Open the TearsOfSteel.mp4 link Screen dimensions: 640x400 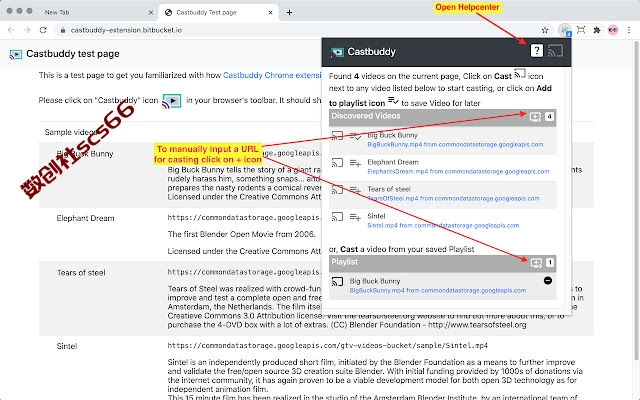[453, 198]
